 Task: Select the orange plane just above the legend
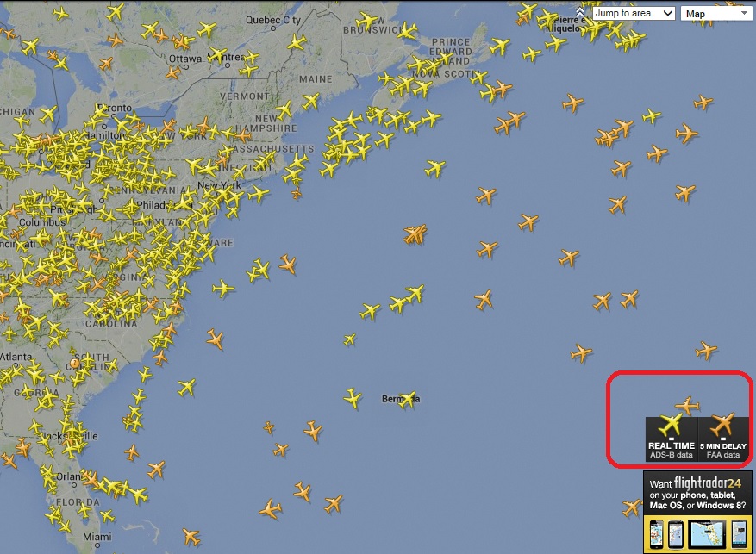click(x=688, y=406)
